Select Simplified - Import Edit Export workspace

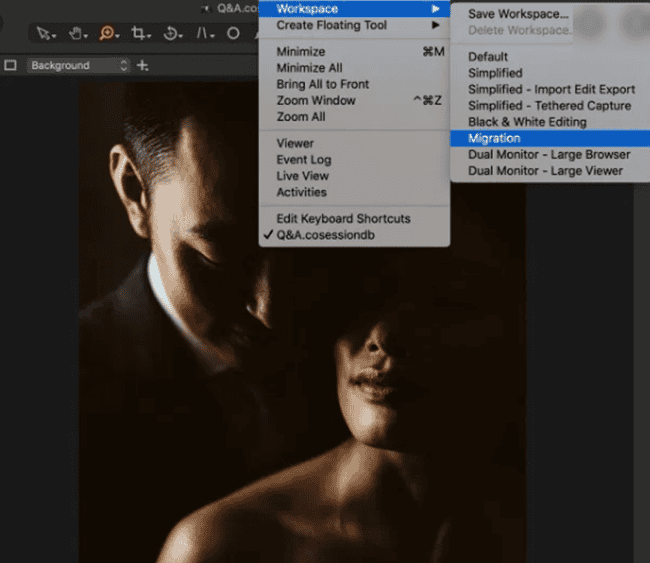pos(550,89)
